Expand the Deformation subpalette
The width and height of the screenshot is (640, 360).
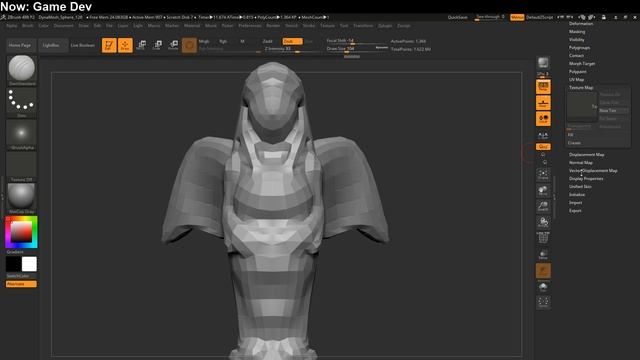[x=581, y=24]
